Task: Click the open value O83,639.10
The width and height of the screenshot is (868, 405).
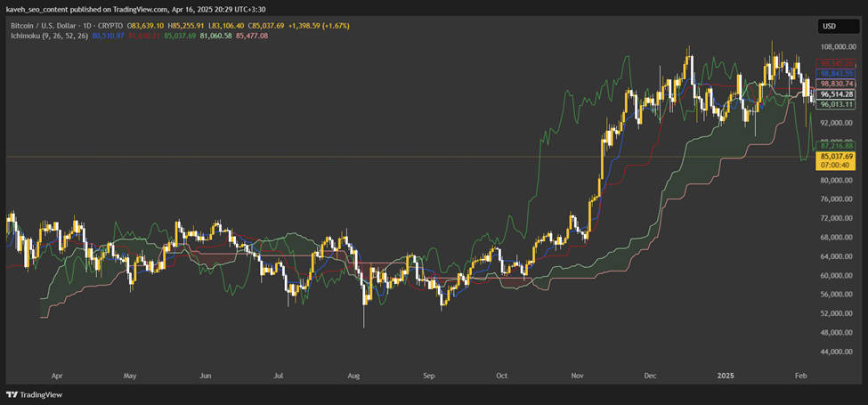Action: [147, 26]
